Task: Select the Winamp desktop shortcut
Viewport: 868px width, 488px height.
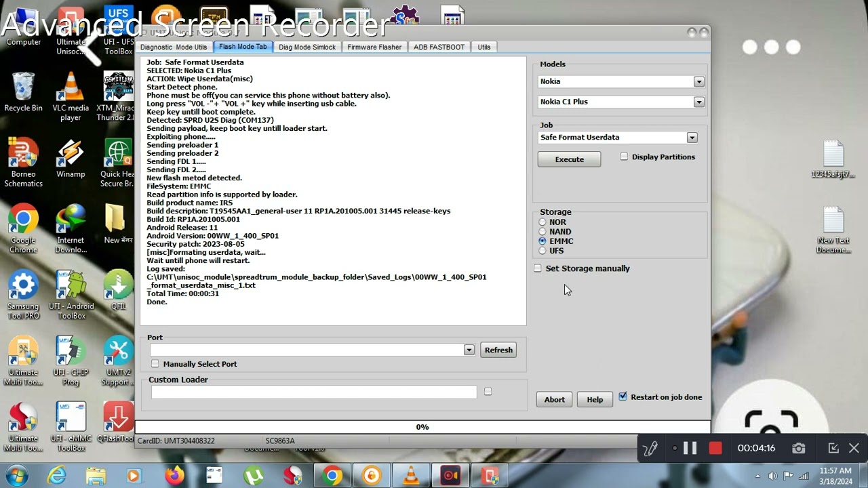Action: click(71, 158)
